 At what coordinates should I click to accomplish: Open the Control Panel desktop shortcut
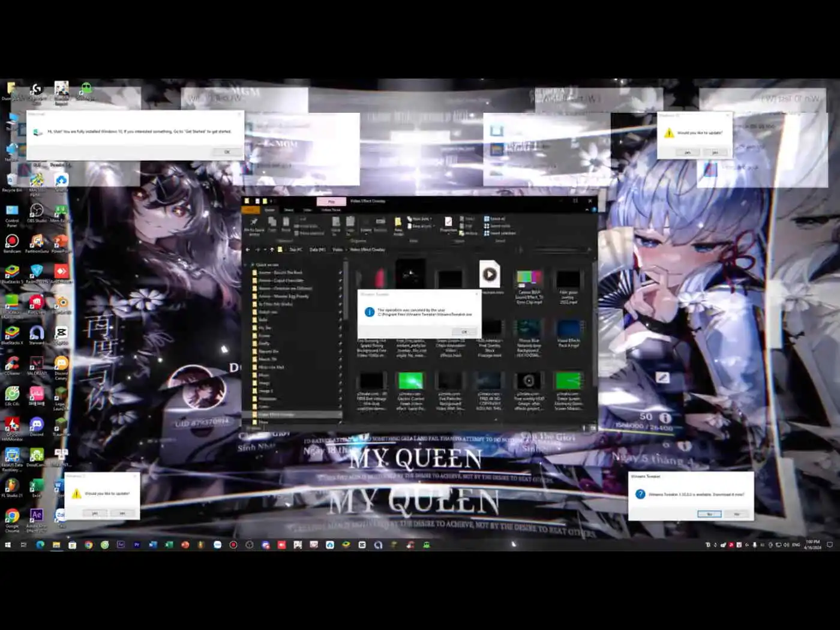[x=12, y=215]
